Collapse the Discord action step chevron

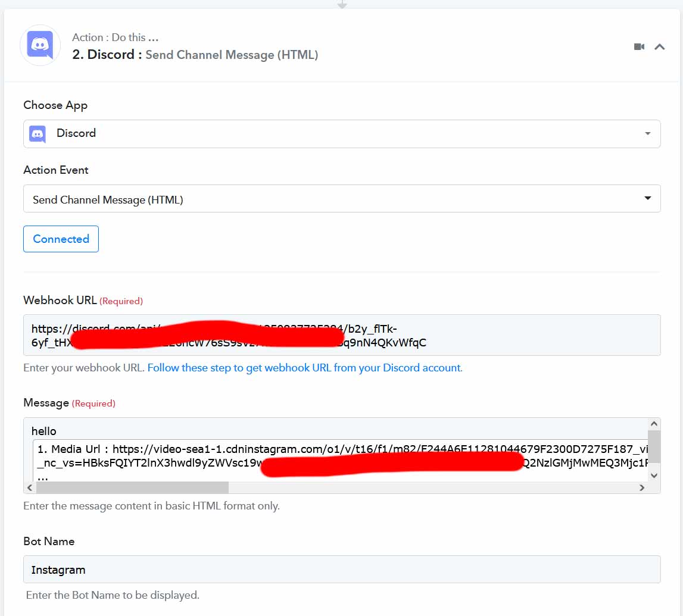[659, 46]
